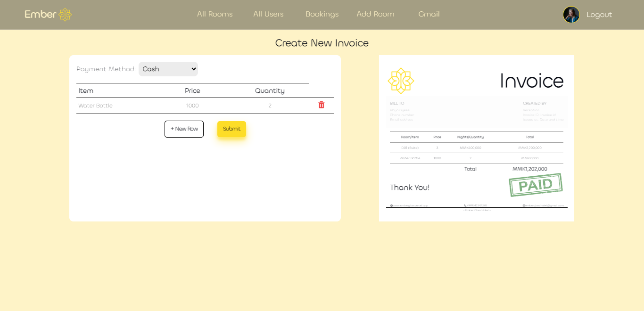Click the Invoice title in preview
Viewport: 644px width, 311px height.
click(x=532, y=81)
